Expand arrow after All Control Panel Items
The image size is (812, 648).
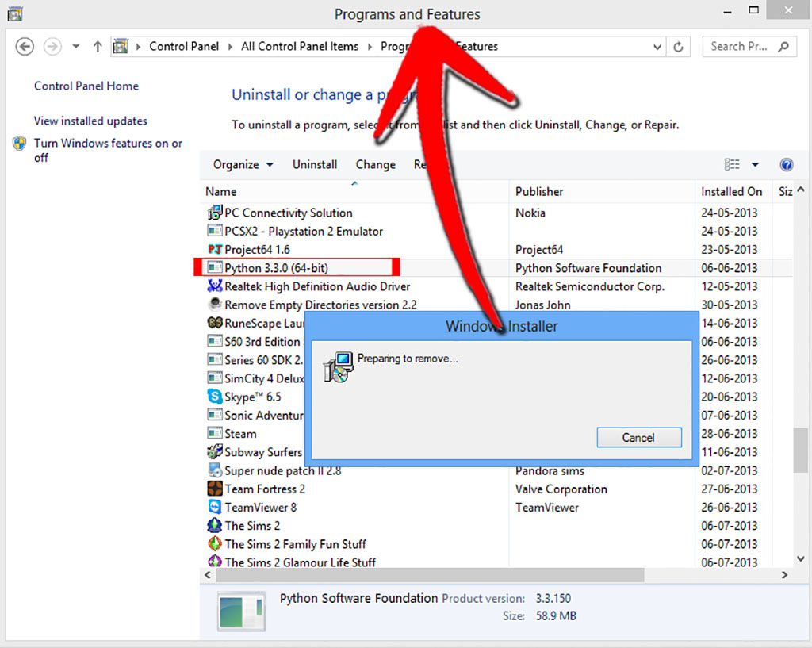pyautogui.click(x=370, y=47)
